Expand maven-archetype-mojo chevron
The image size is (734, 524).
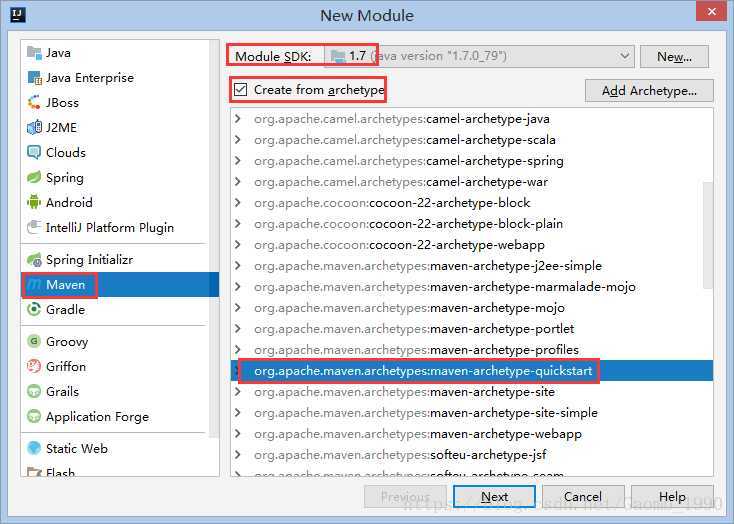[238, 308]
